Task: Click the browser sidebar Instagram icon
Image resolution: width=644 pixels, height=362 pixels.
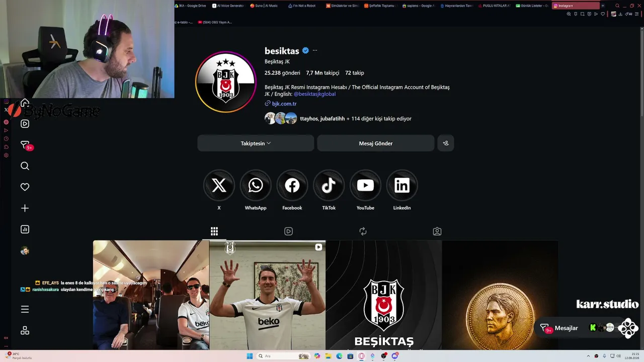Action: tap(6, 101)
